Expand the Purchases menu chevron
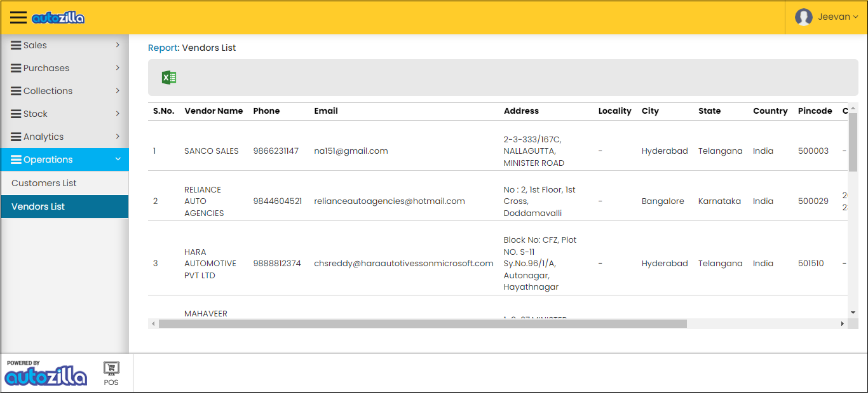The height and width of the screenshot is (399, 868). click(x=118, y=68)
